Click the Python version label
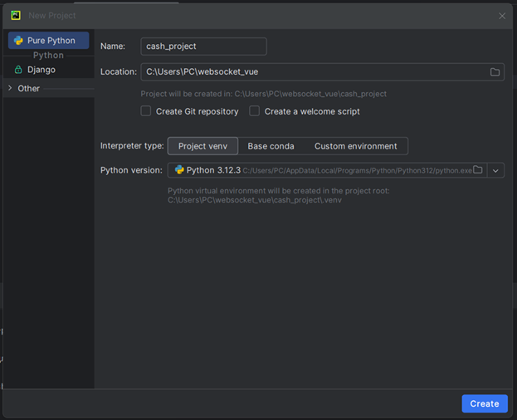This screenshot has width=517, height=420. [x=131, y=170]
